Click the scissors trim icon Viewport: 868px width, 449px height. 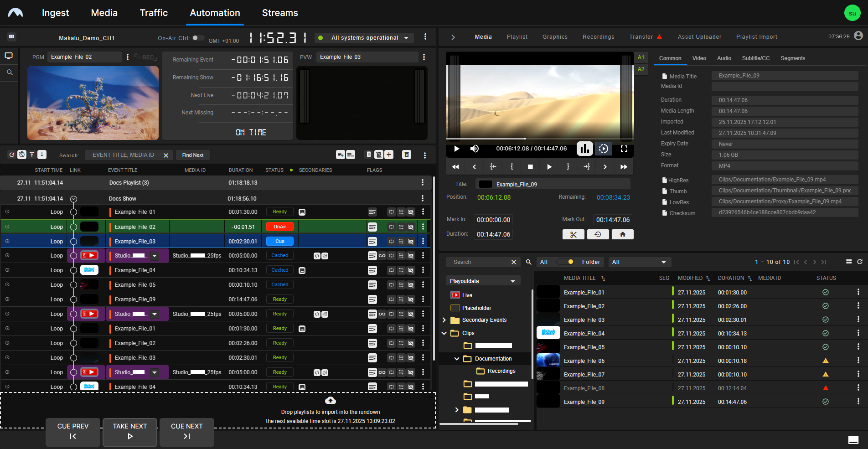[573, 234]
